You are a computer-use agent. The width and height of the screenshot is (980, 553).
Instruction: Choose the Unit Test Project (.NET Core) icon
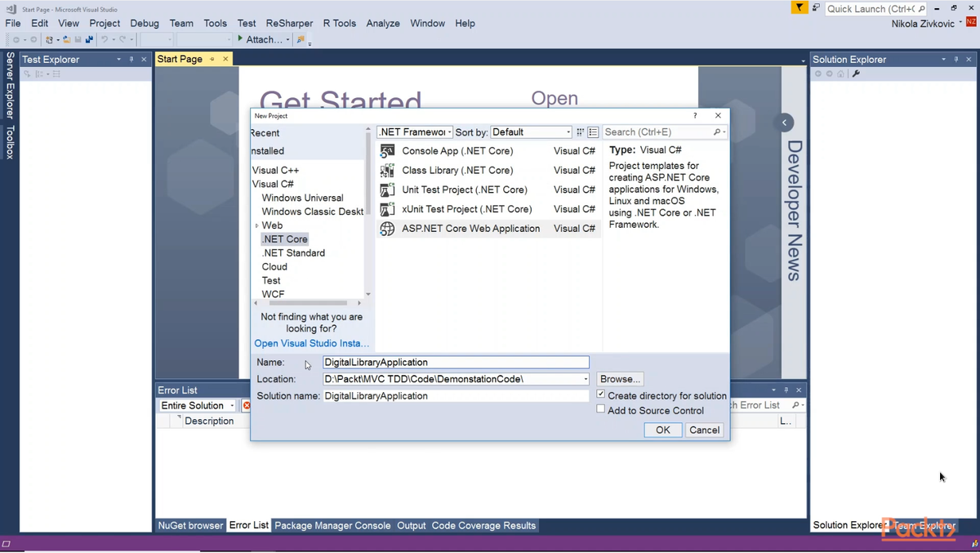pyautogui.click(x=387, y=190)
